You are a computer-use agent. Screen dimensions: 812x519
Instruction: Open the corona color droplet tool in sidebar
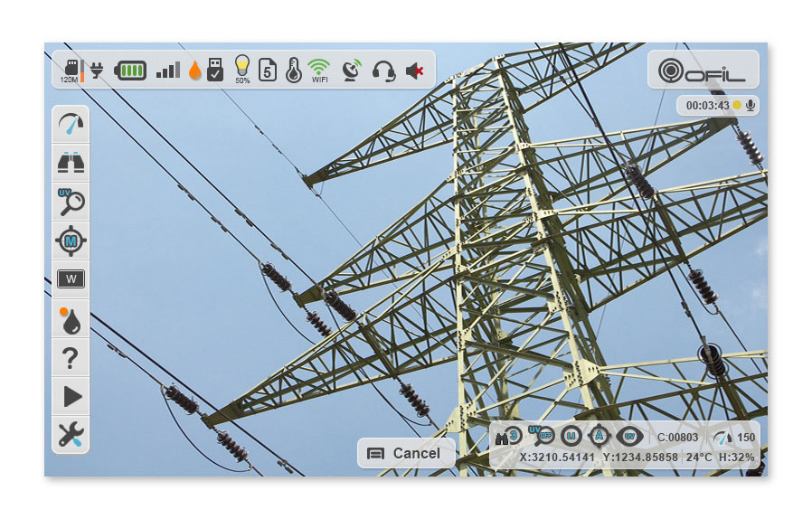pos(71,319)
